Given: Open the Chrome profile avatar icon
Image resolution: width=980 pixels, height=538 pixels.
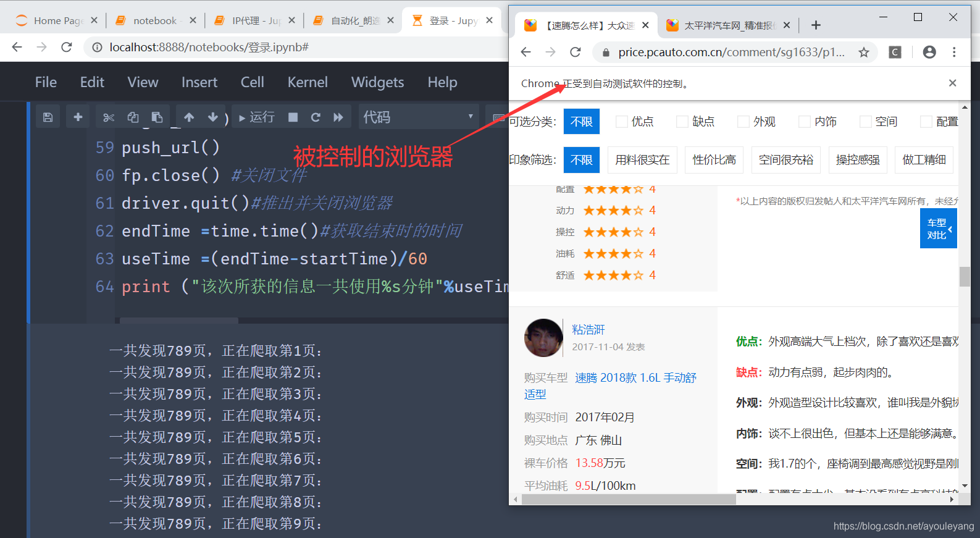Looking at the screenshot, I should click(929, 52).
